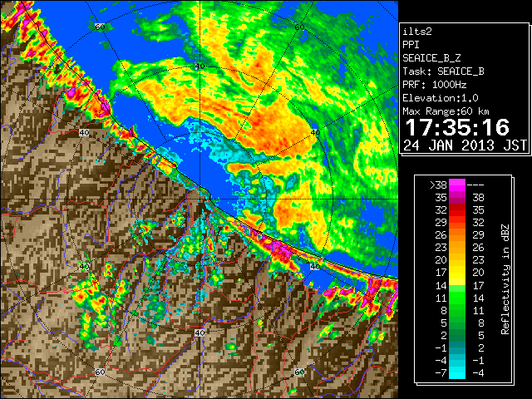Click the 'ilts2' site name text

417,32
